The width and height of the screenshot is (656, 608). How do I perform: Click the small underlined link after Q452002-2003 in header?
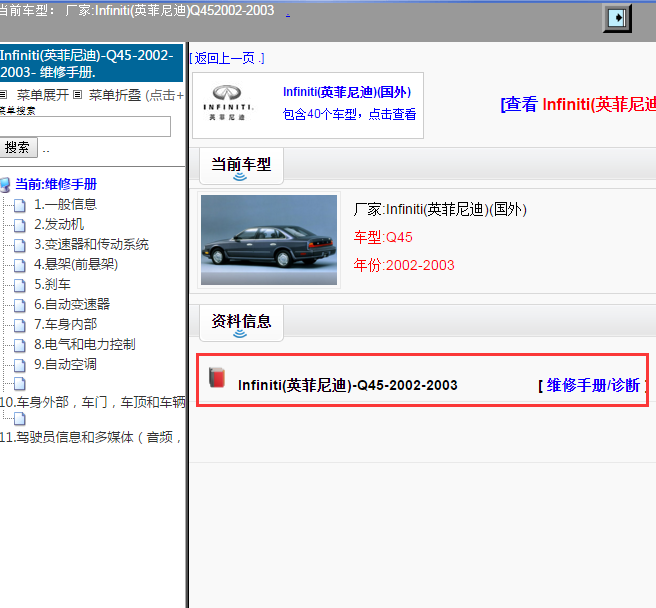(x=288, y=14)
